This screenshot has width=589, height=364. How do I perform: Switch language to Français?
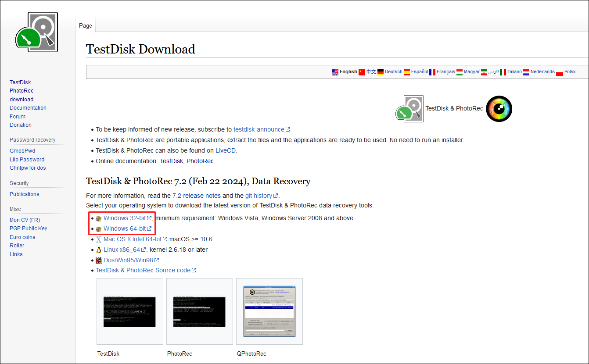[x=446, y=72]
